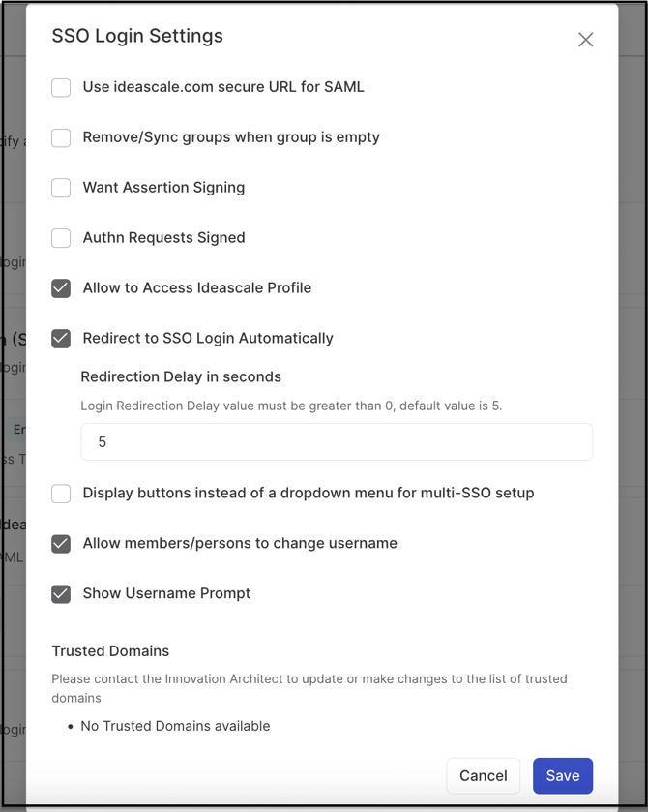Check Remove/Sync groups when group is empty
The image size is (648, 812).
point(61,137)
